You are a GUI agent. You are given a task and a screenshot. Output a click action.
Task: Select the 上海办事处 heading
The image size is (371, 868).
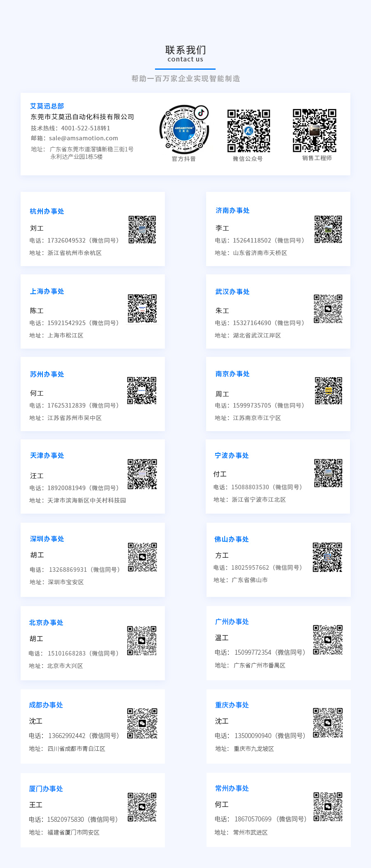(47, 291)
